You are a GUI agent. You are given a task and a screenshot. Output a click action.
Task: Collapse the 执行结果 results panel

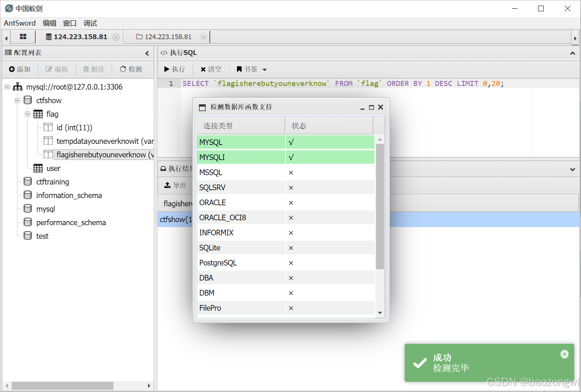[x=572, y=169]
